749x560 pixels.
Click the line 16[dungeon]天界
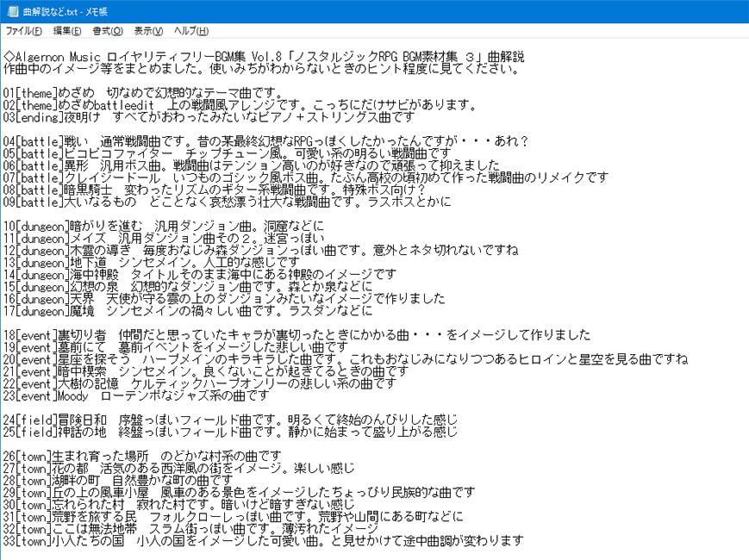point(224,299)
